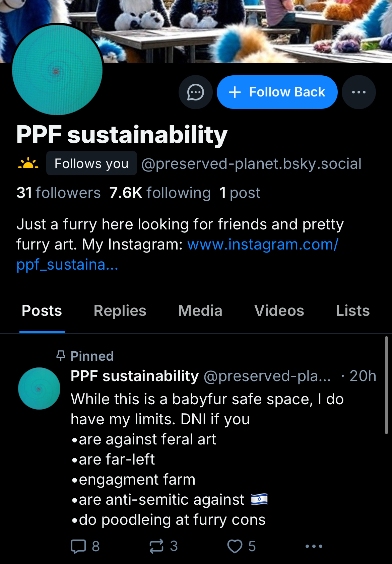Viewport: 392px width, 564px height.
Task: Repost the pinned post
Action: 156,546
